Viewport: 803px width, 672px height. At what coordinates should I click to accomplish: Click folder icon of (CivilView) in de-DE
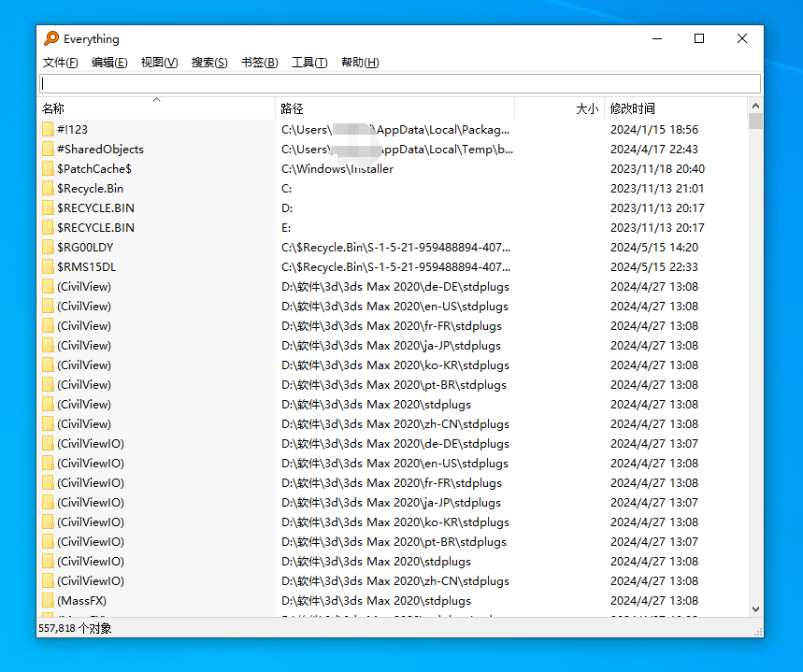[x=48, y=286]
